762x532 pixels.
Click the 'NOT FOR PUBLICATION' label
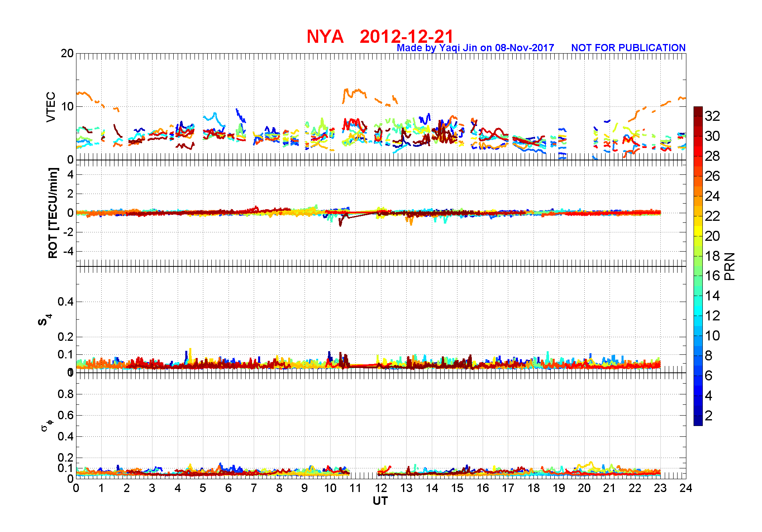tap(628, 48)
